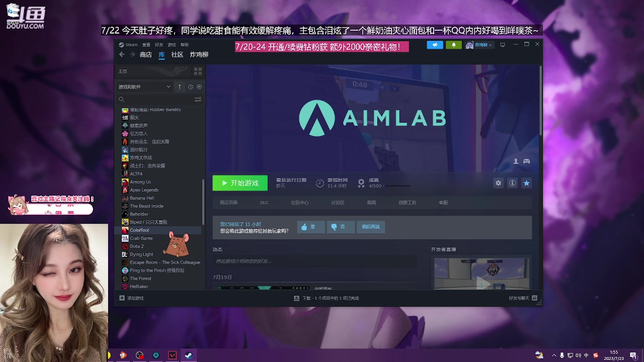The image size is (644, 362).
Task: Open the 好友 menu
Action: coord(159,45)
